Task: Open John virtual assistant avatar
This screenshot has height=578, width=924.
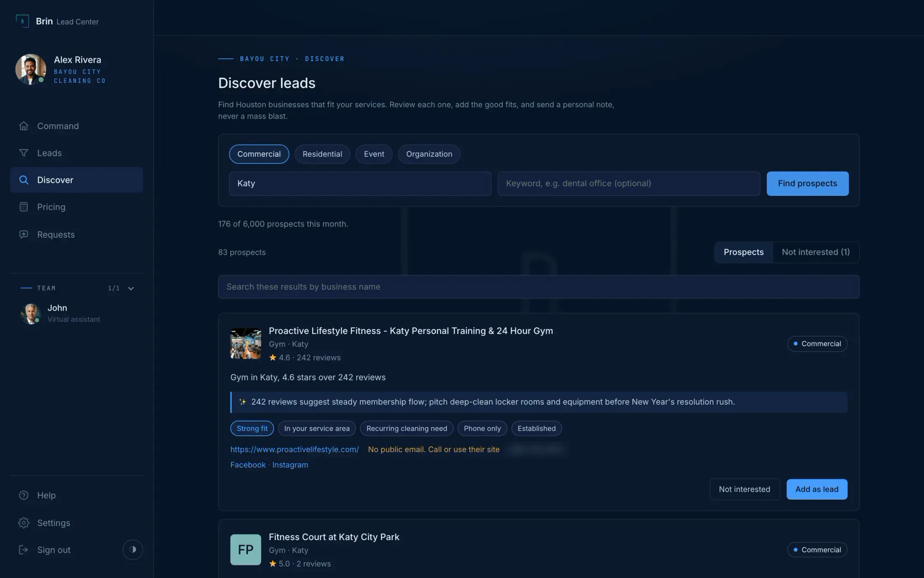Action: click(x=31, y=314)
